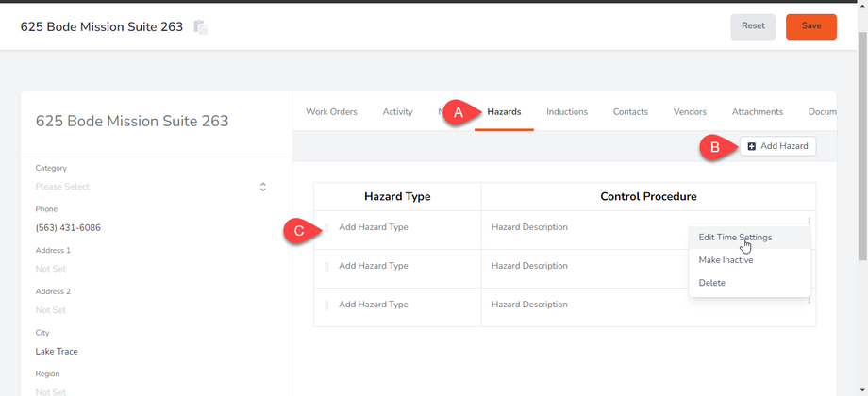Click the Phone number field
The image size is (868, 396).
click(151, 228)
